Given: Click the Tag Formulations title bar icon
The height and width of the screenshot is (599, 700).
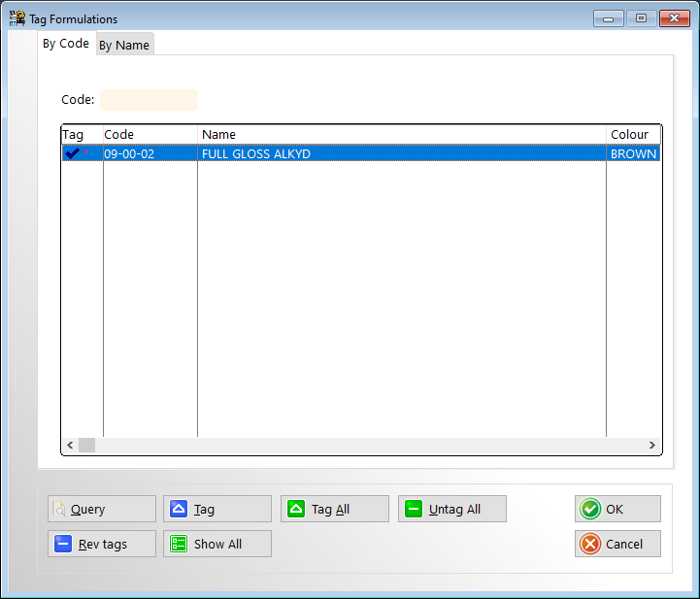Looking at the screenshot, I should (x=17, y=18).
